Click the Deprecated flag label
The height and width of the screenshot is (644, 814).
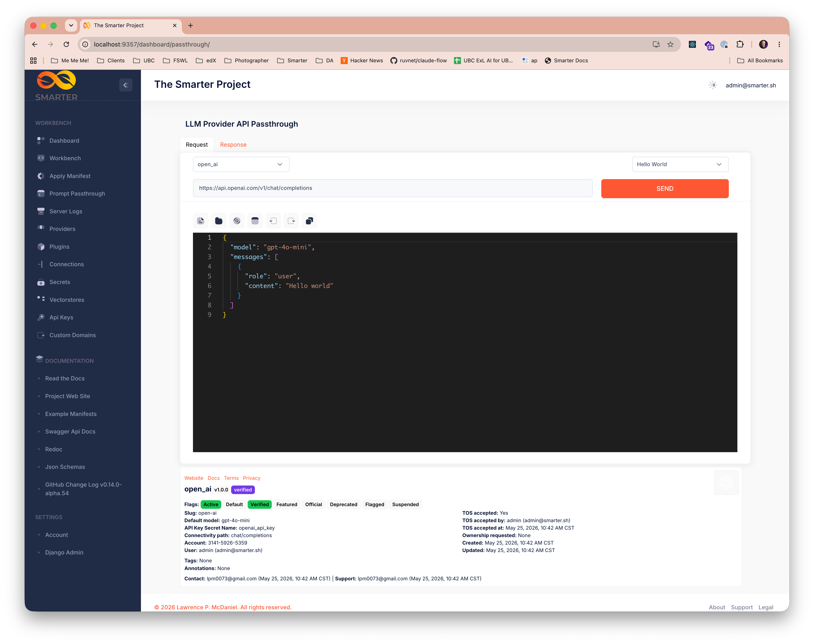pos(343,504)
